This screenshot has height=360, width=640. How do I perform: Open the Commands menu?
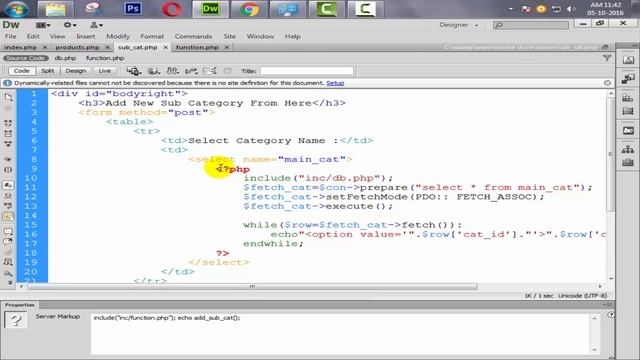(x=193, y=36)
